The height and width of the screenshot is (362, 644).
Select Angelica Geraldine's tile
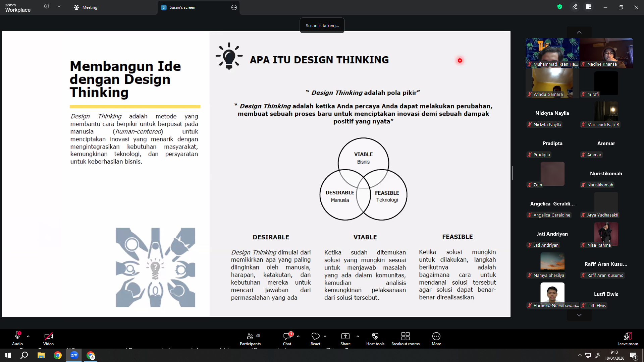pos(552,204)
